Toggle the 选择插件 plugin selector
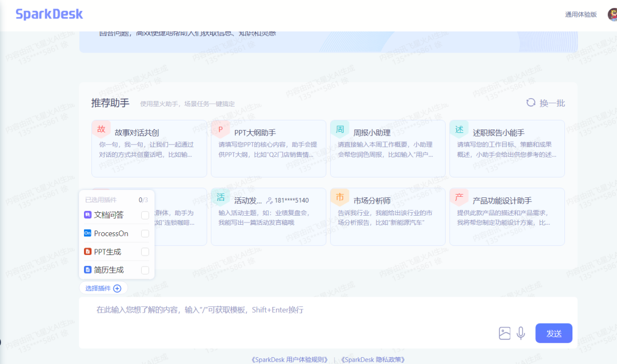The height and width of the screenshot is (364, 617). pyautogui.click(x=103, y=288)
